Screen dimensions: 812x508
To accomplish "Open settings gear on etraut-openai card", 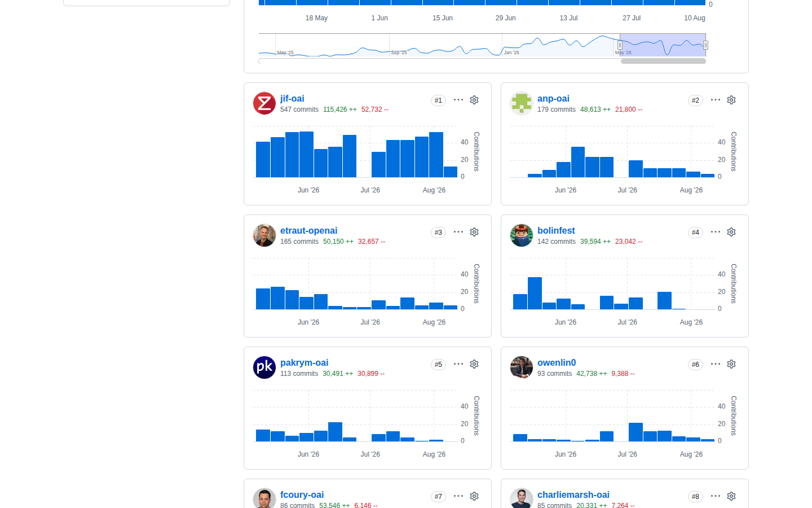I will coord(474,232).
